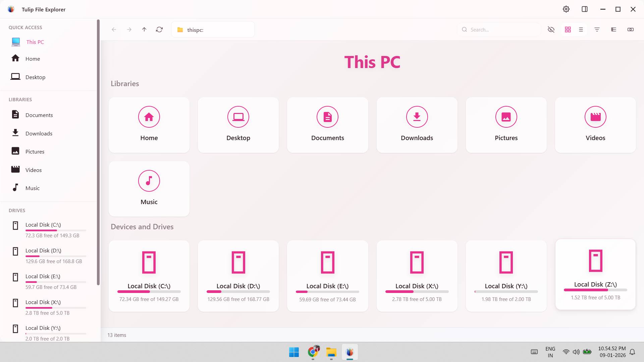The width and height of the screenshot is (644, 362).
Task: Switch to list view using the list icon
Action: coord(581,29)
